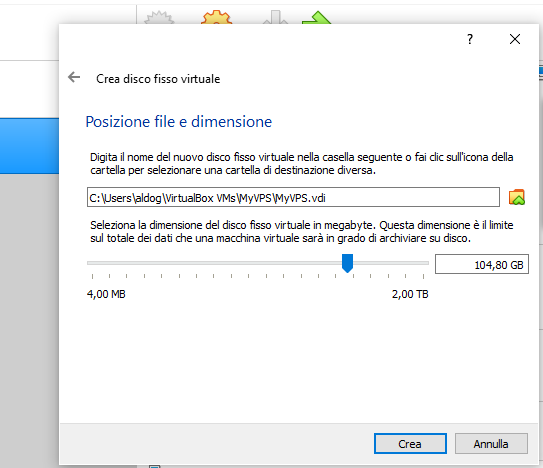Open help with the question mark icon

point(470,39)
